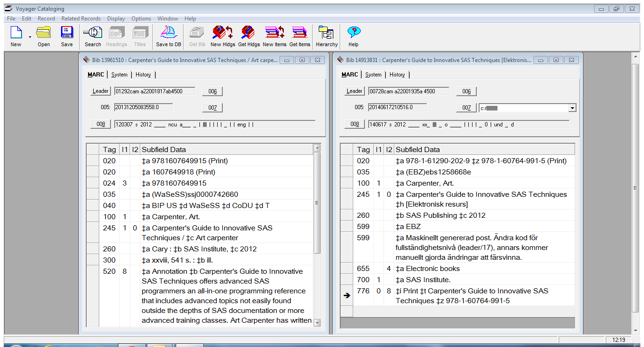Switch to System tab in Bib 13961510

119,75
